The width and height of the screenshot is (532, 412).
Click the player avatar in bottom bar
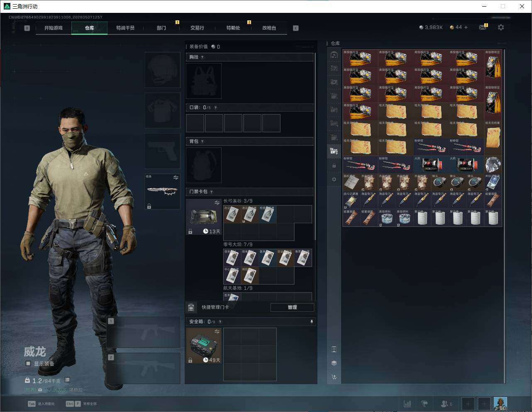[x=500, y=403]
